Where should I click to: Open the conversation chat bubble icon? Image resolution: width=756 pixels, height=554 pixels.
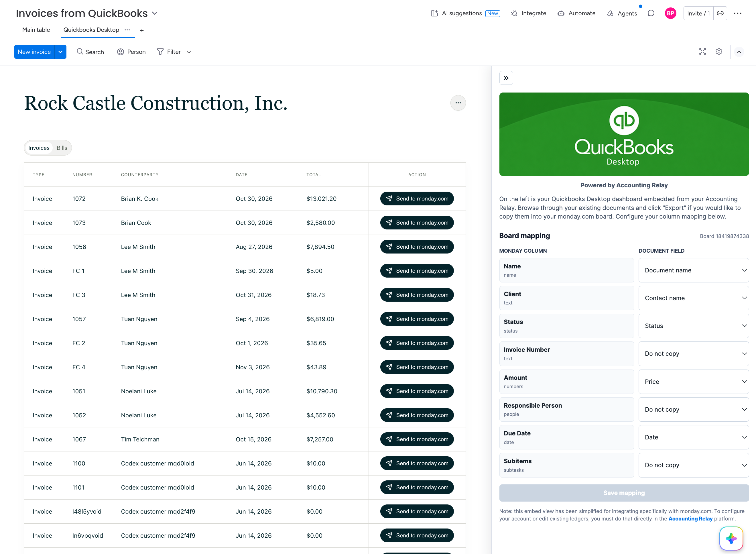651,13
